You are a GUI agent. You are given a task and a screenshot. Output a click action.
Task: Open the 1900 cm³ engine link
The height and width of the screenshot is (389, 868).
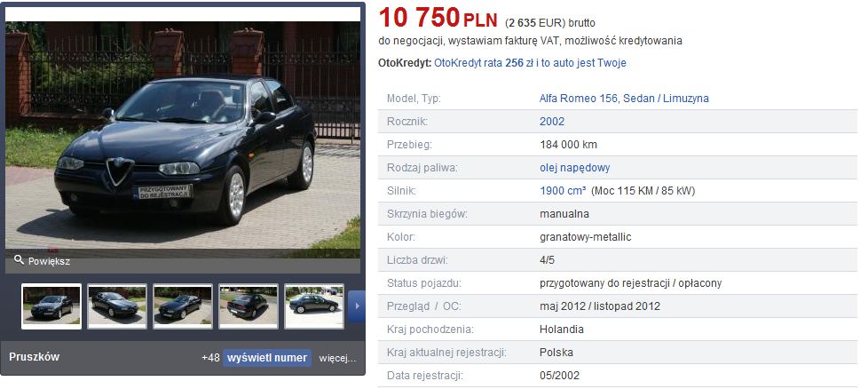(563, 191)
